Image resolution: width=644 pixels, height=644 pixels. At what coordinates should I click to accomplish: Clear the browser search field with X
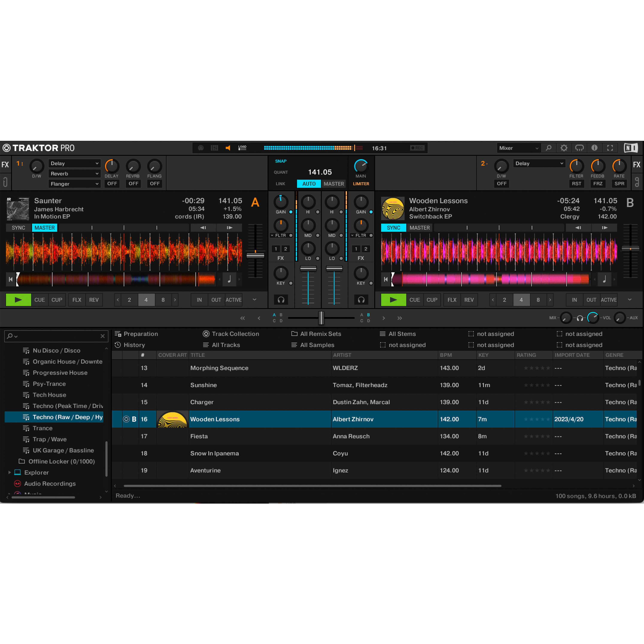click(x=103, y=336)
